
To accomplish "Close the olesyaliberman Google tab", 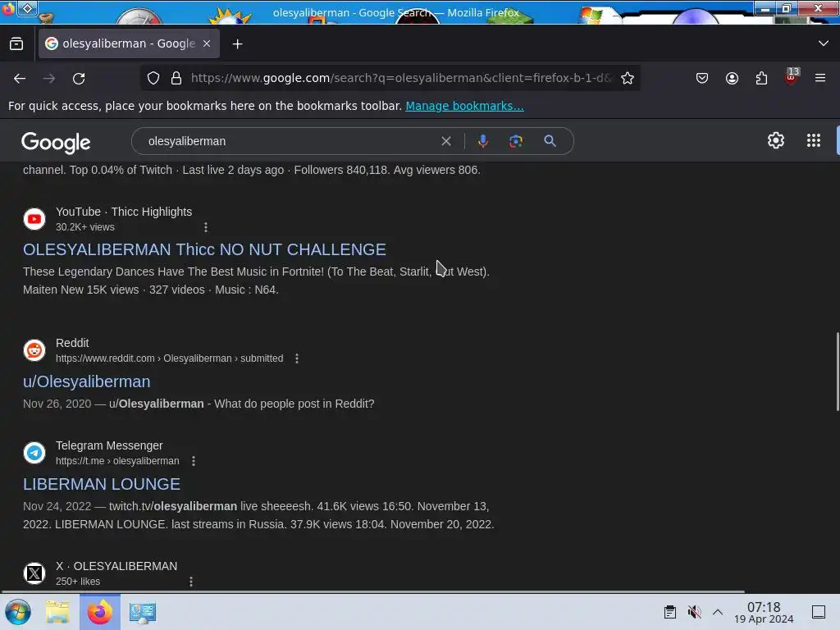I will (x=207, y=44).
